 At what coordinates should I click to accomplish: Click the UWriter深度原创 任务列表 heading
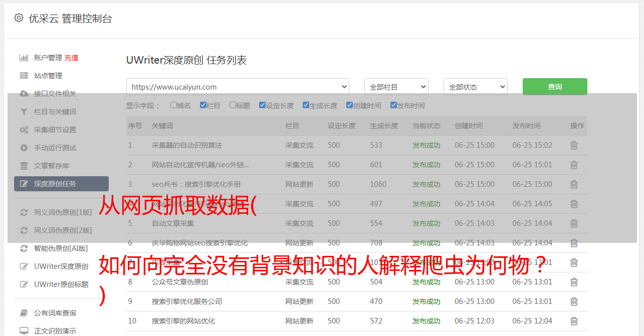pos(186,60)
